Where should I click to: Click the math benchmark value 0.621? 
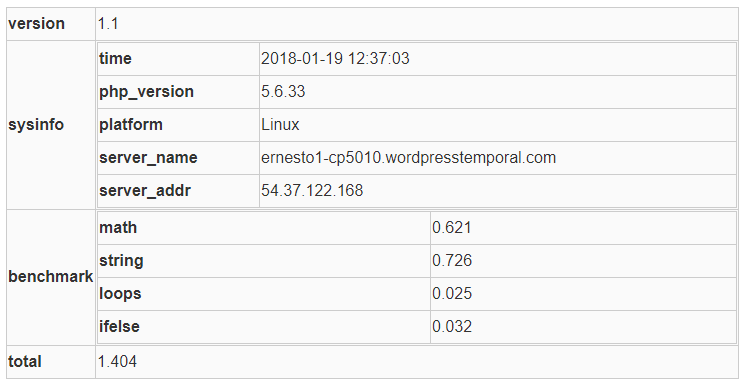(452, 228)
